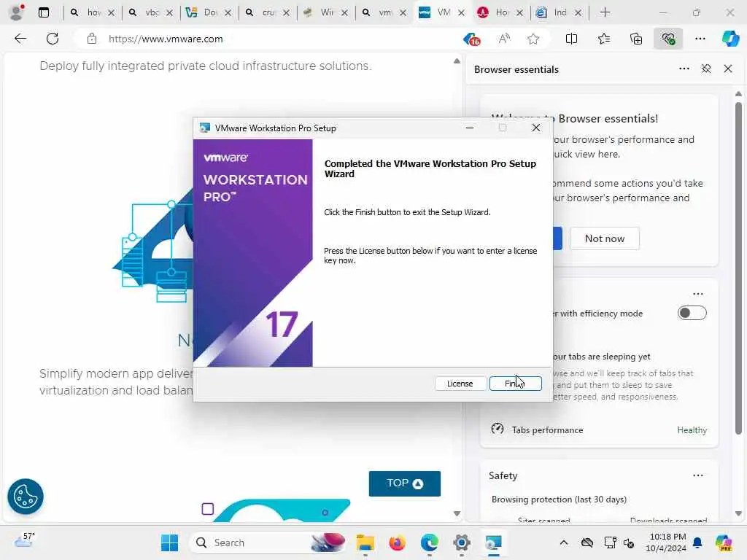This screenshot has height=560, width=747.
Task: Switch to the 'cru' search tab
Action: [268, 12]
